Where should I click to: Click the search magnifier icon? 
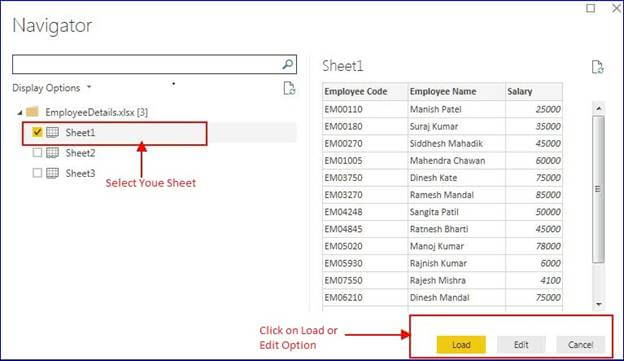click(288, 64)
